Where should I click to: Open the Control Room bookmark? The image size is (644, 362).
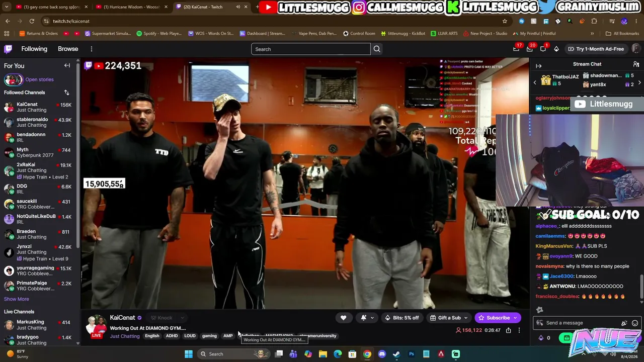point(359,34)
